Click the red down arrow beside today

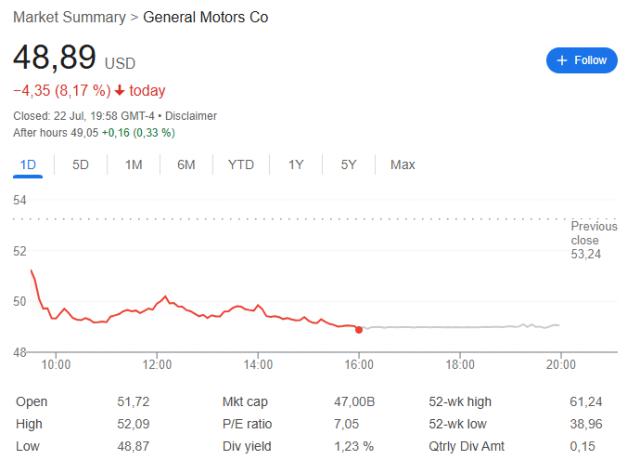(120, 90)
